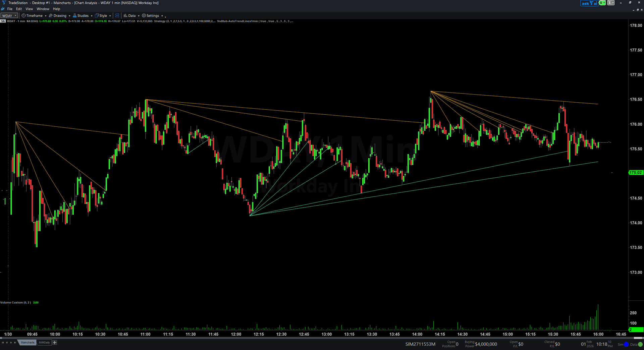Click the SA account toggle above the chart

pos(3,21)
